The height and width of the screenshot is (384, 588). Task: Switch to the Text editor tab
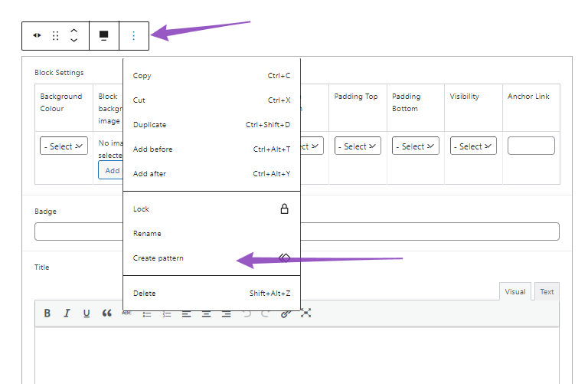point(547,292)
